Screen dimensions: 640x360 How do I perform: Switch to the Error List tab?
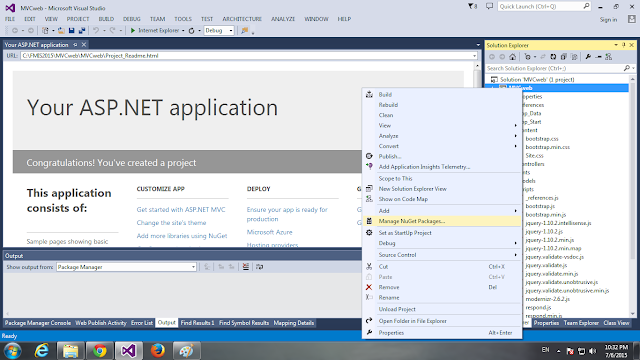coord(142,323)
